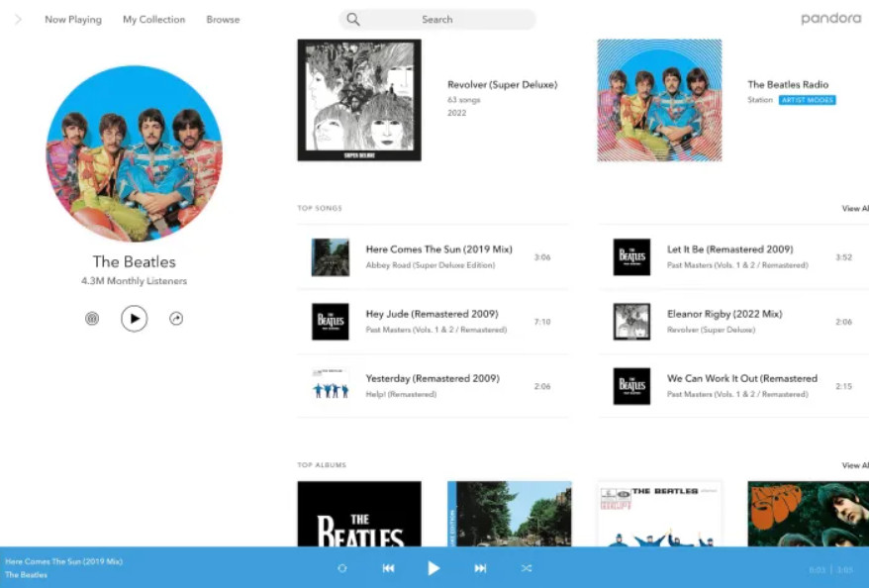Click the Eleanor Rigby song artwork
The image size is (869, 588).
tap(631, 322)
